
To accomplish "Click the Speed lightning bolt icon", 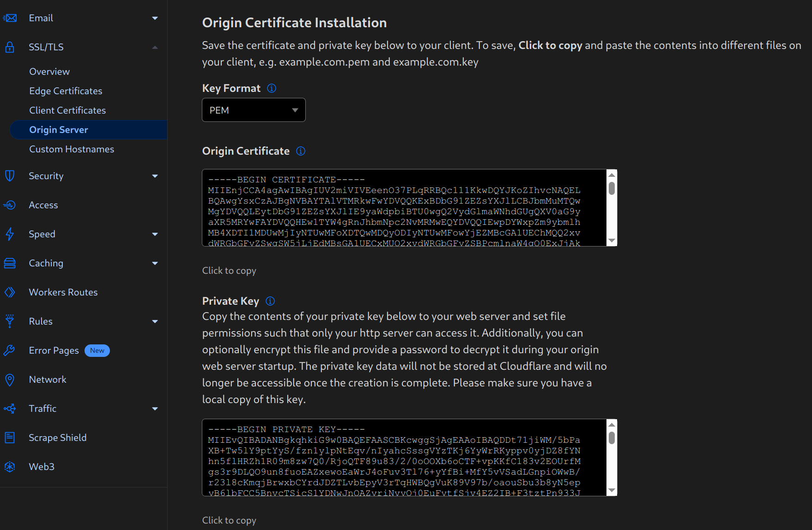I will [10, 234].
